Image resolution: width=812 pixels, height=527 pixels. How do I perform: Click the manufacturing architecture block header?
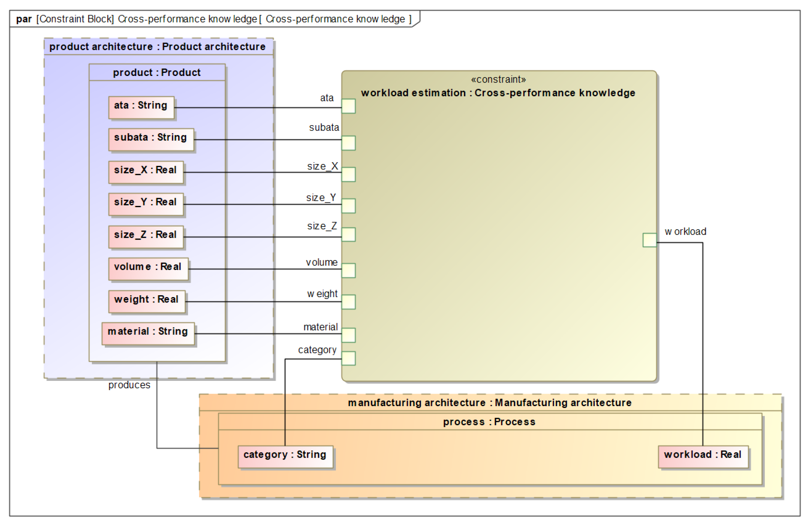pyautogui.click(x=489, y=402)
